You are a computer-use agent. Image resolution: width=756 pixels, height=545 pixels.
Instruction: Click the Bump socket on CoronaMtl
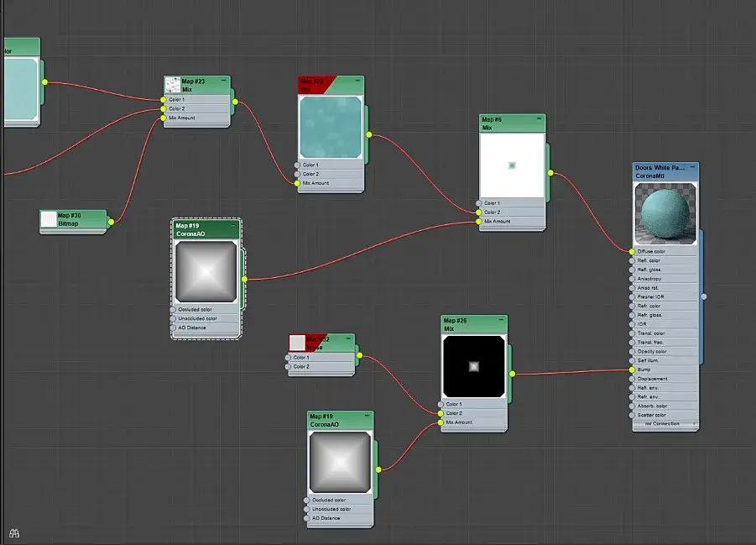(632, 369)
